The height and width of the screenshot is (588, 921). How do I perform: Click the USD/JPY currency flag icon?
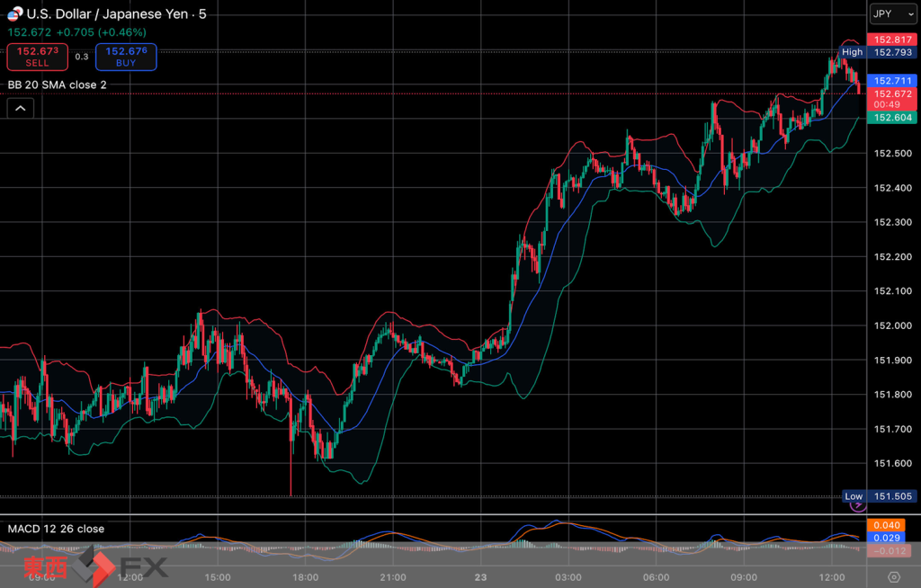15,14
